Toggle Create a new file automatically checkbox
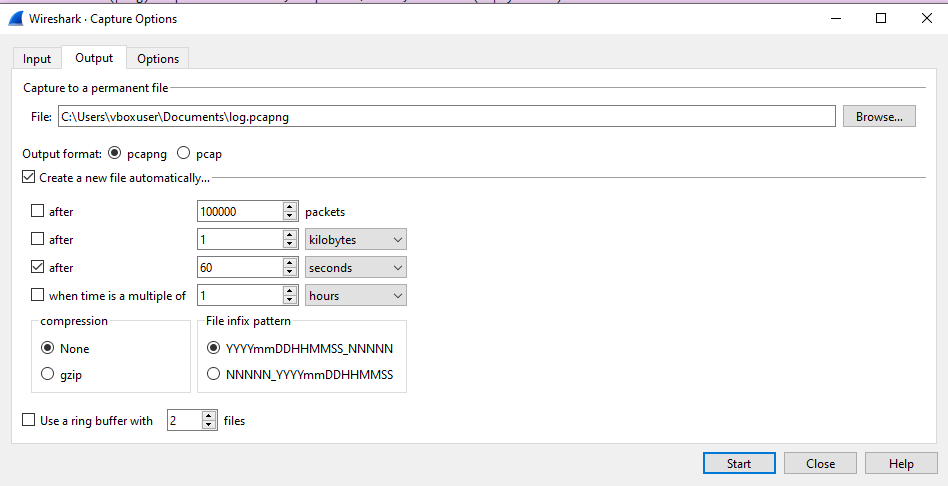Viewport: 948px width, 486px height. click(x=29, y=178)
